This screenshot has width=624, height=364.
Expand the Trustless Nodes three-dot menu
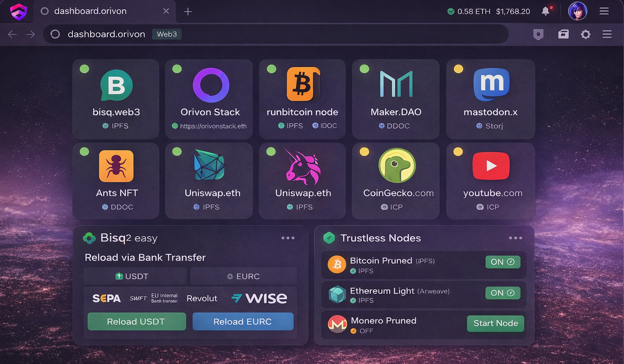click(515, 238)
